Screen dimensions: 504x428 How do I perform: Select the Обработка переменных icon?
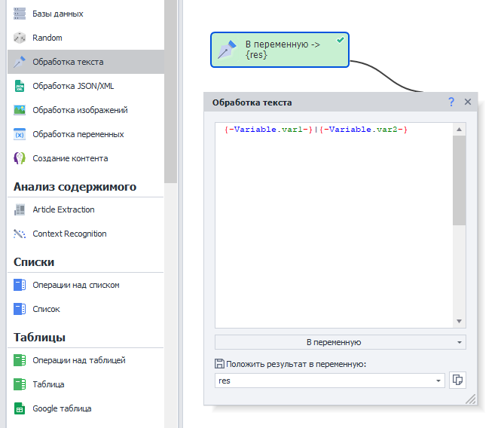tap(20, 134)
